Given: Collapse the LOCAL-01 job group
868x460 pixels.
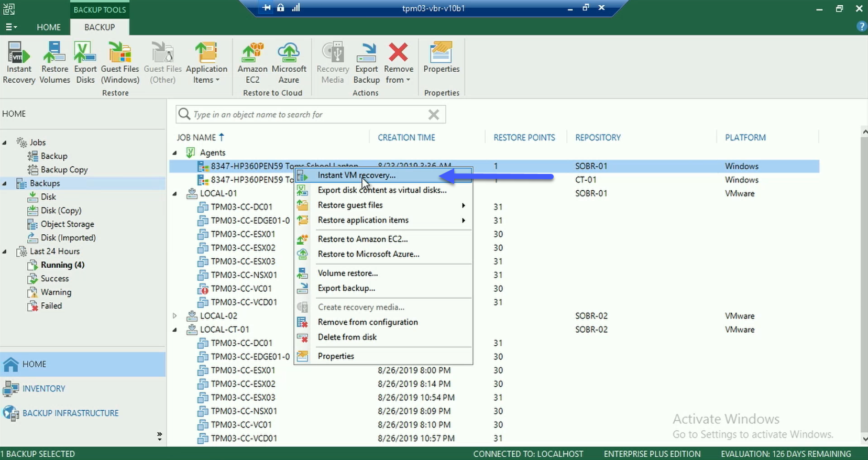Looking at the screenshot, I should pyautogui.click(x=175, y=193).
